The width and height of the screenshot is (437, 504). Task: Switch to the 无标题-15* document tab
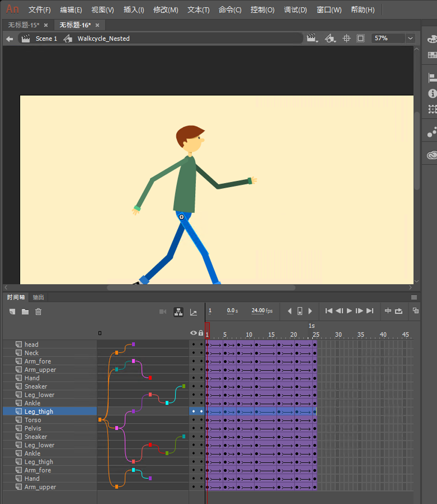pos(24,25)
